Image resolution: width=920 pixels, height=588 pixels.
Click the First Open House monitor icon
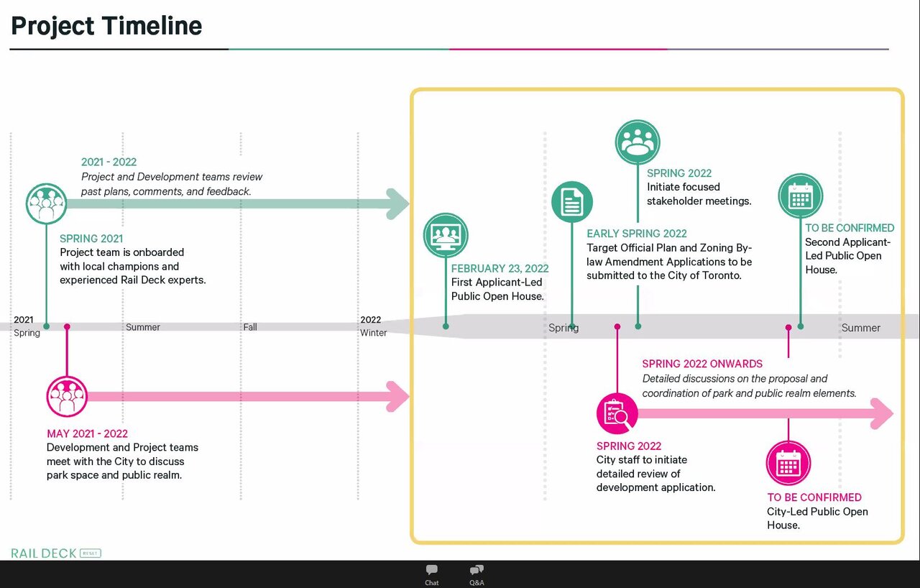(x=446, y=235)
